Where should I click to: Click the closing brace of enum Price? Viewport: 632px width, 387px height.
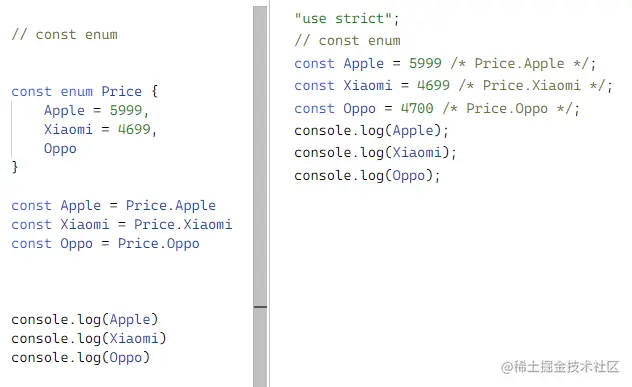click(15, 167)
